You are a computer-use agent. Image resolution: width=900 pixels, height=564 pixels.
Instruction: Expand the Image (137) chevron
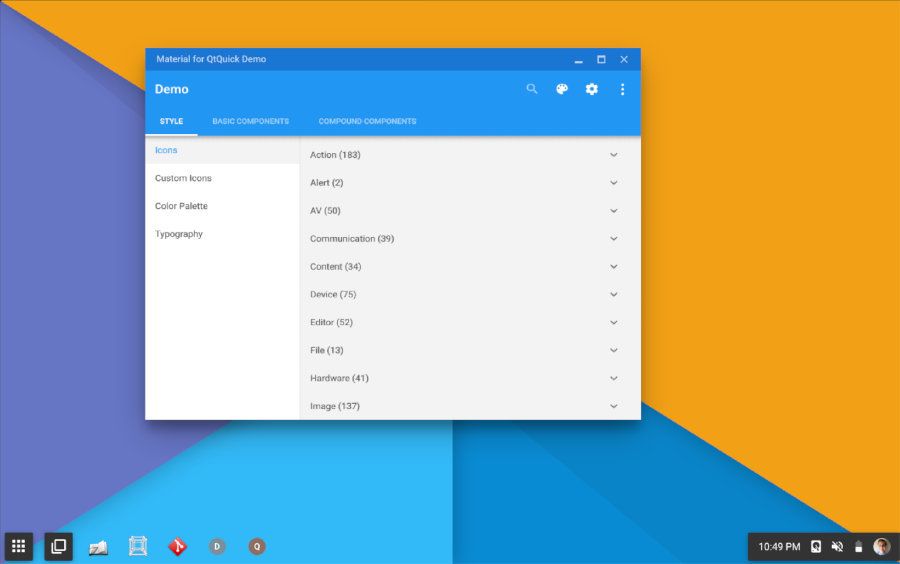pos(614,406)
